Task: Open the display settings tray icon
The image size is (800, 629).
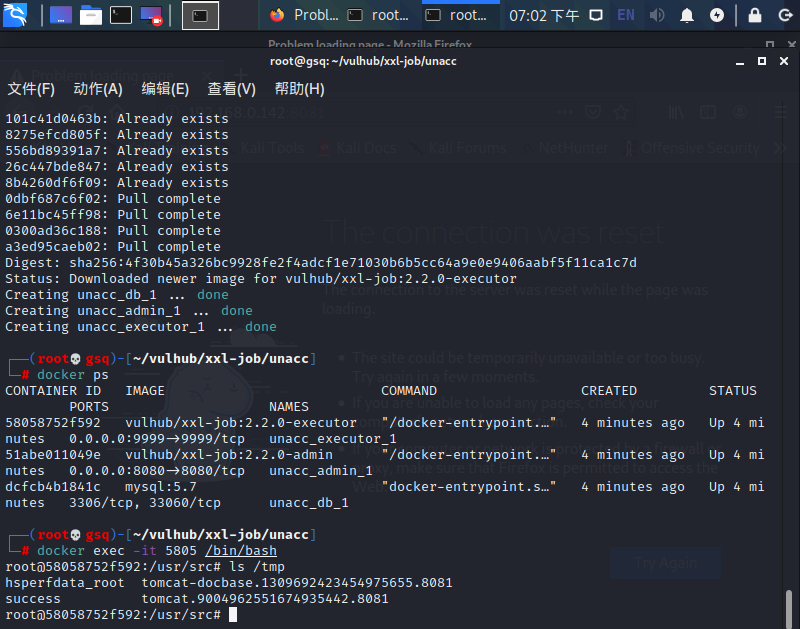Action: [595, 15]
